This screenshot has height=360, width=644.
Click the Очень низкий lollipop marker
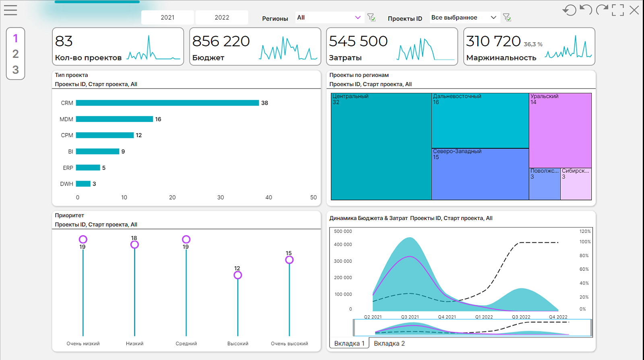coord(83,239)
